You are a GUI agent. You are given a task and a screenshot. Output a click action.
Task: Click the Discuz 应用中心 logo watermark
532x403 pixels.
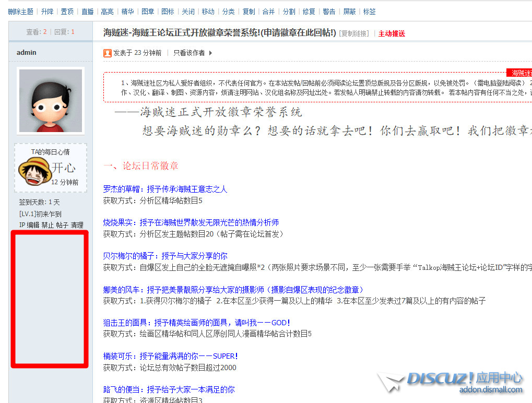(450, 382)
